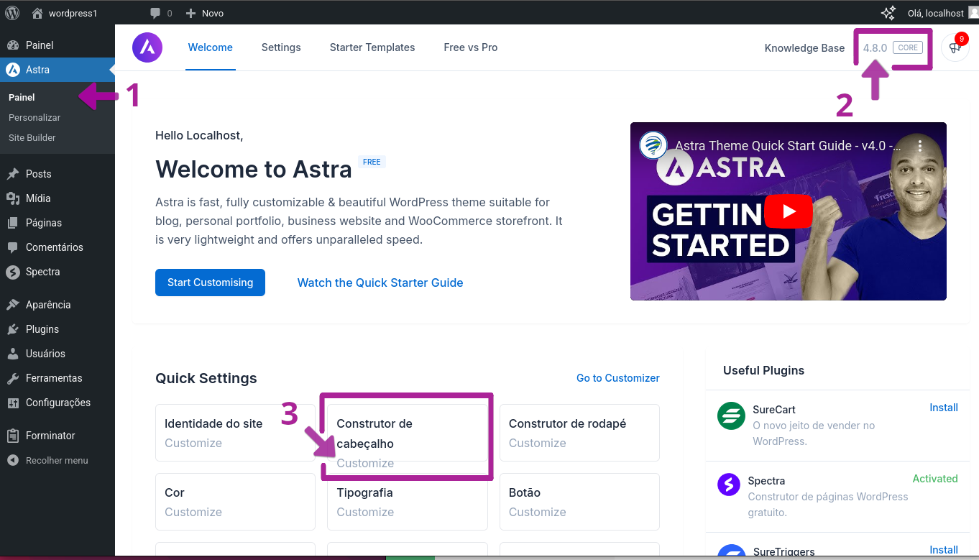Click the Comentários bubble icon in sidebar

(x=13, y=247)
